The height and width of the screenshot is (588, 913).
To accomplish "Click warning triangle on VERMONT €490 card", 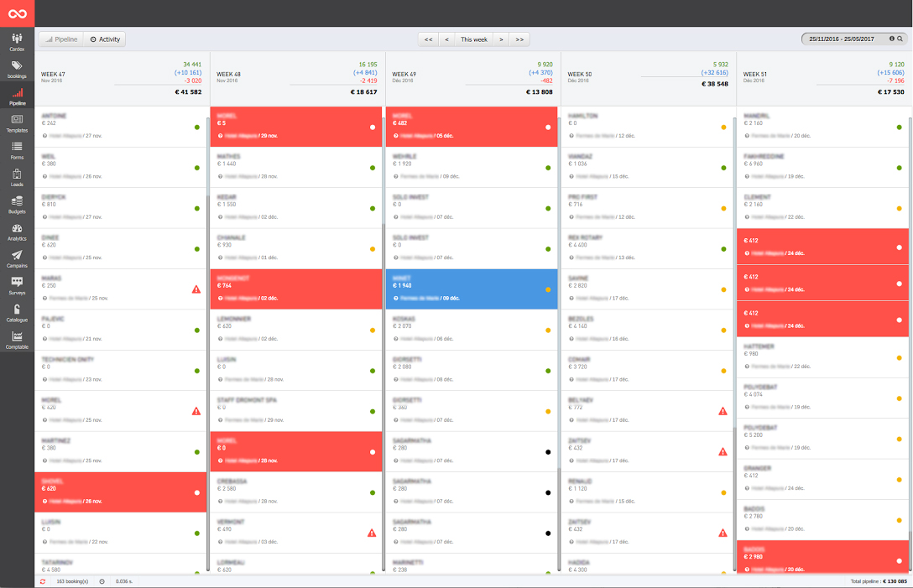I will pyautogui.click(x=372, y=533).
